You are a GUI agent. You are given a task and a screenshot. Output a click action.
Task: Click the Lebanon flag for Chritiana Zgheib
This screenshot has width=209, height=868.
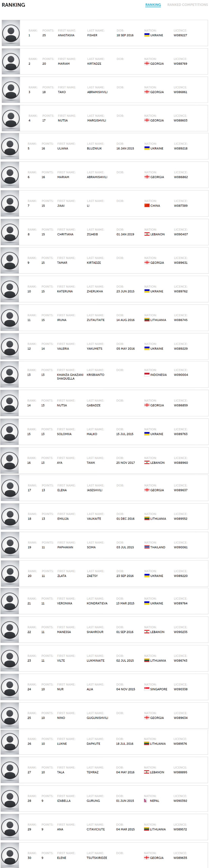pyautogui.click(x=147, y=234)
